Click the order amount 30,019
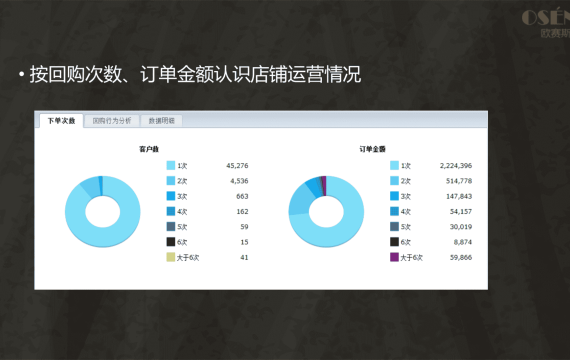Screen dimensions: 570x360 tap(461, 227)
